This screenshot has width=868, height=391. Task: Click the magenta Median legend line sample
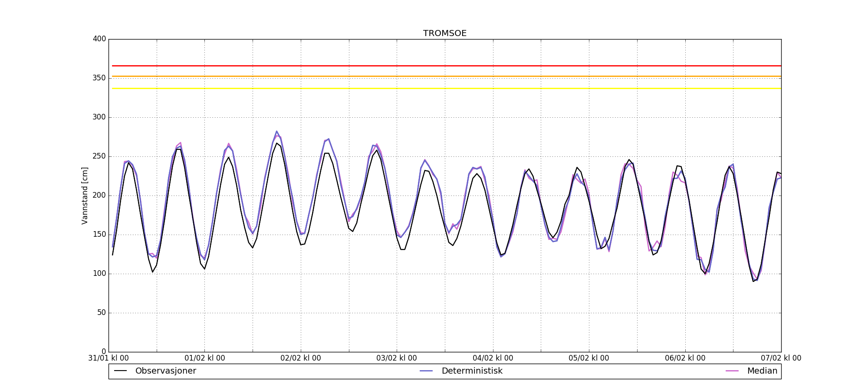(732, 371)
